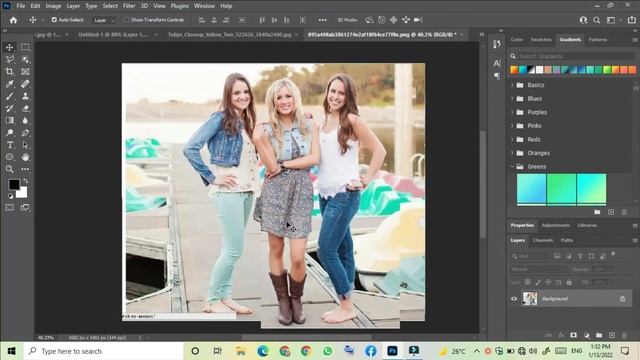Select the Brush tool
Viewport: 640px width, 360px height.
click(x=9, y=96)
